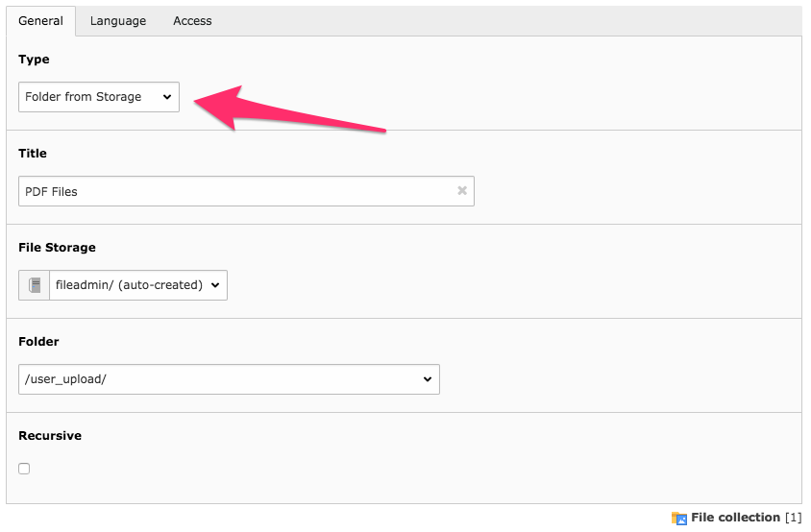Clear the Title field with the X icon
The height and width of the screenshot is (532, 811).
click(462, 191)
